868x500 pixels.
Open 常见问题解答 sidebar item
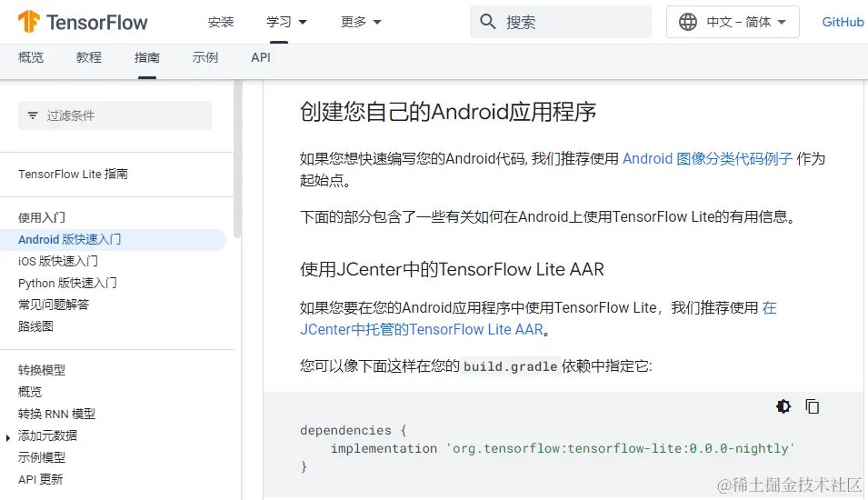(54, 305)
